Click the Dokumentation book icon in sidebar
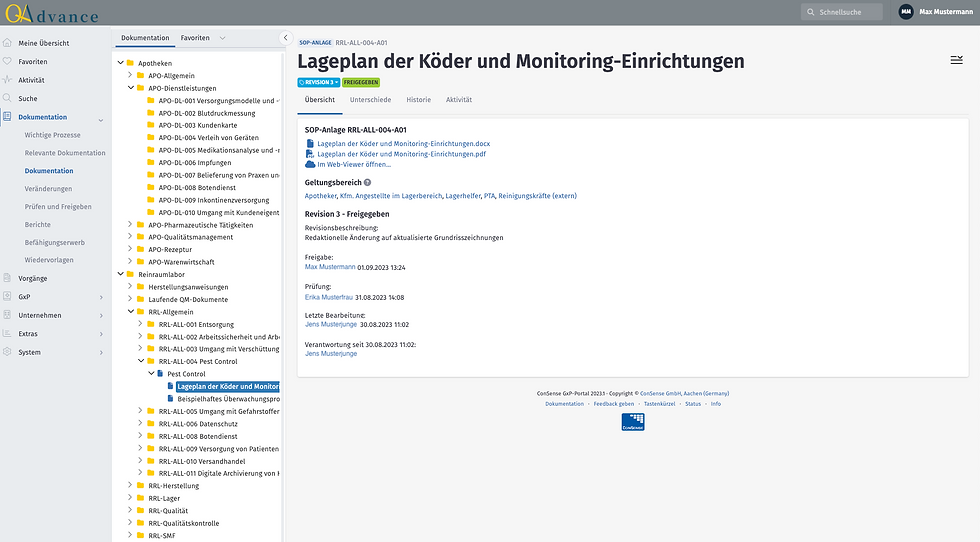980x542 pixels. point(7,116)
